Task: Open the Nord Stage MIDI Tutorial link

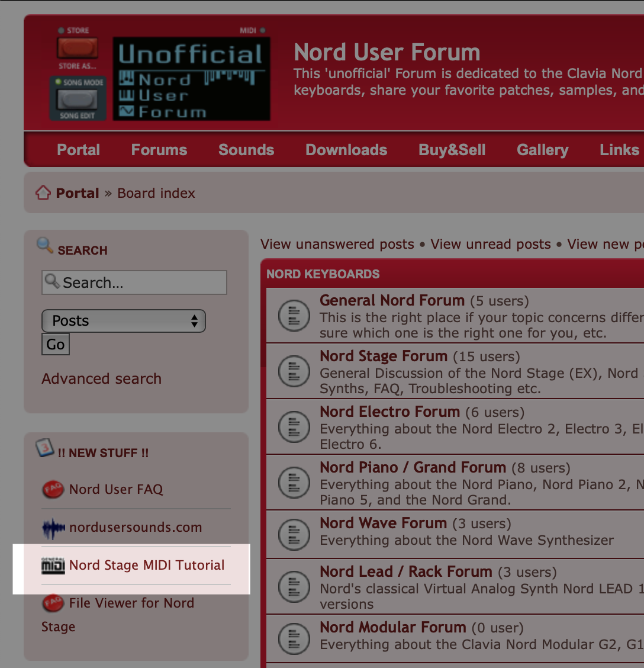Action: click(147, 566)
